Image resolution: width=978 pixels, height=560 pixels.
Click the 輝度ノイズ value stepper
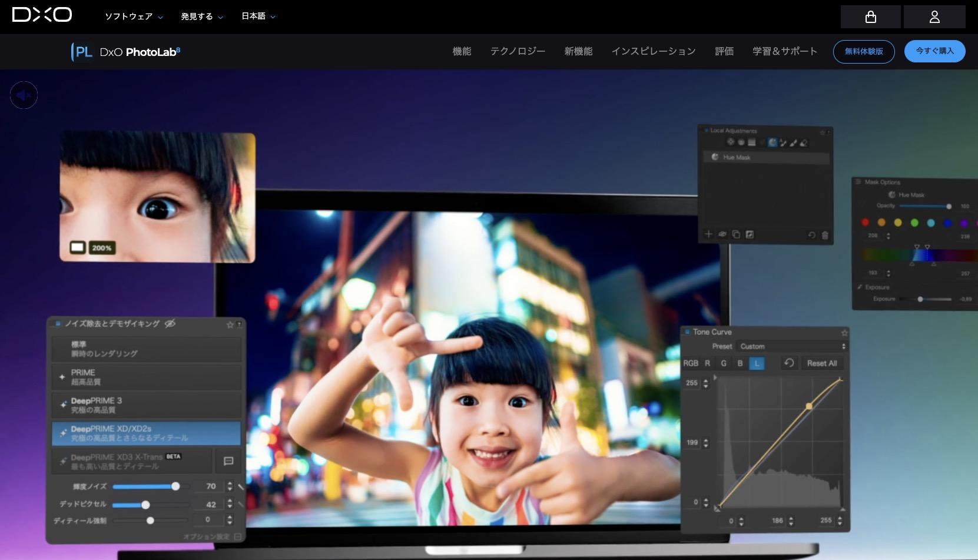230,486
